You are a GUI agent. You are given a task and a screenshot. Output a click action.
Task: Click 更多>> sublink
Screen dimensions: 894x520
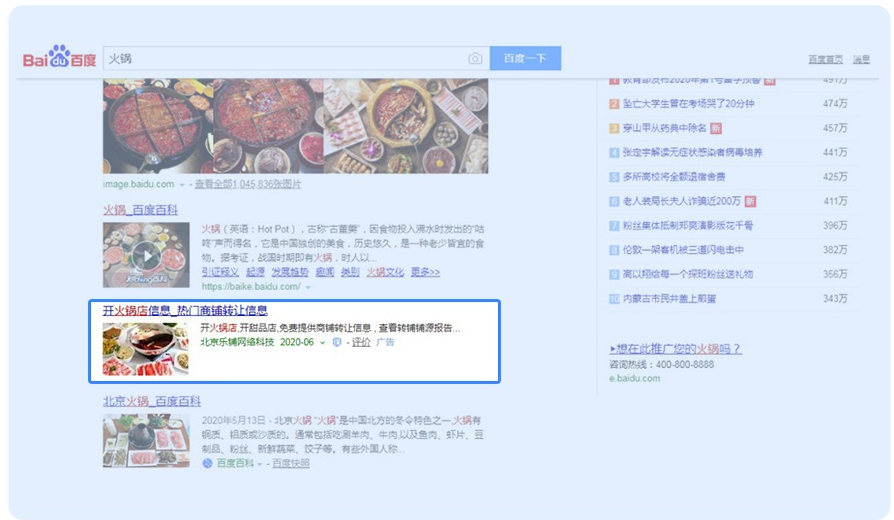pos(425,272)
